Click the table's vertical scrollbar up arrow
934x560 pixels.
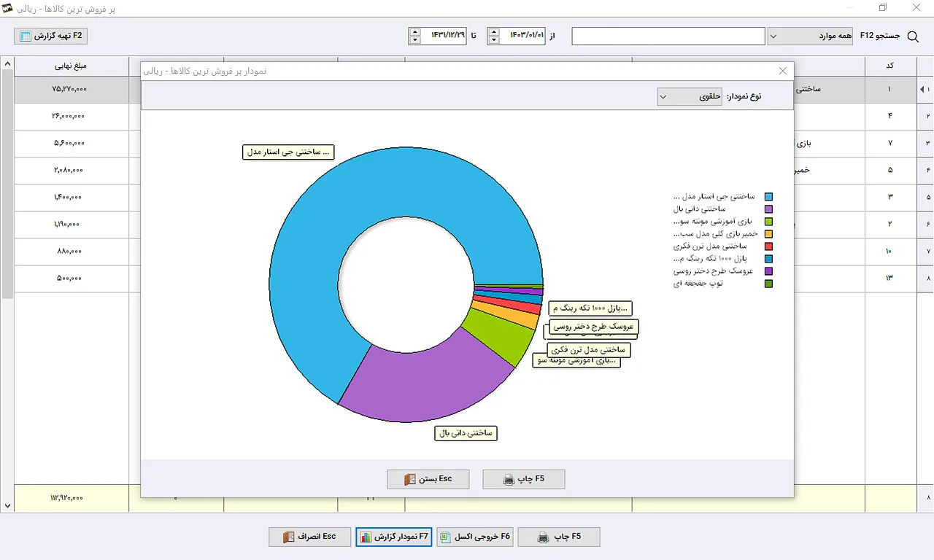point(7,63)
